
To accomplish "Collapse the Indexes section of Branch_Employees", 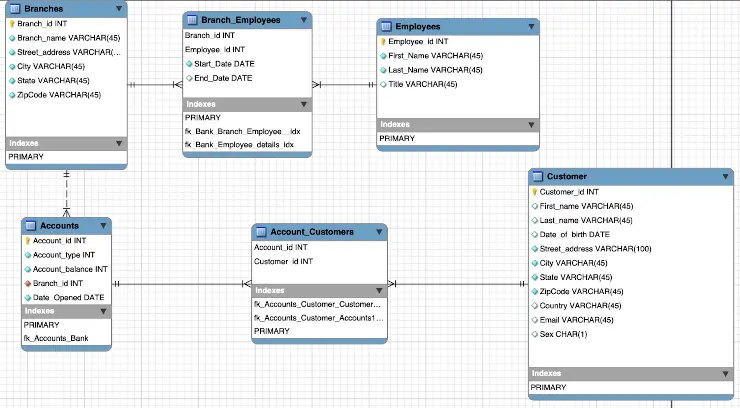I will pyautogui.click(x=302, y=104).
